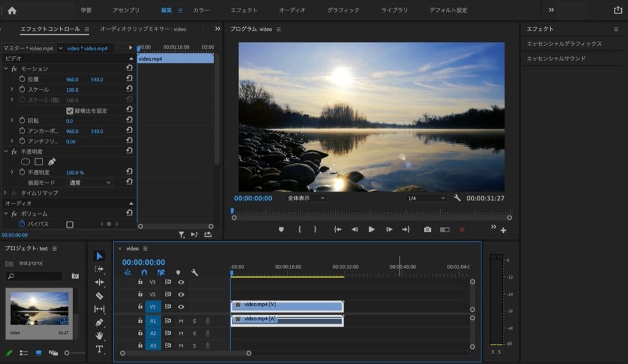Switch to the カラー workspace
The image size is (628, 364).
pos(201,10)
